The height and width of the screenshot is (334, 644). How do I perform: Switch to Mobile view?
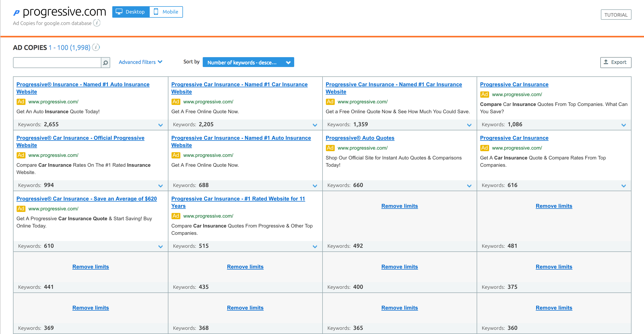pos(166,12)
